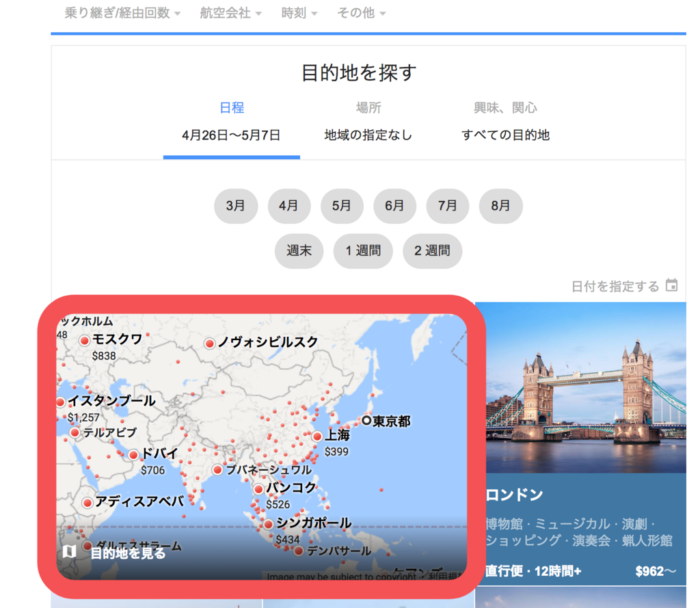Click 直行便 · 12時間+ on London card
The width and height of the screenshot is (700, 608).
[533, 571]
